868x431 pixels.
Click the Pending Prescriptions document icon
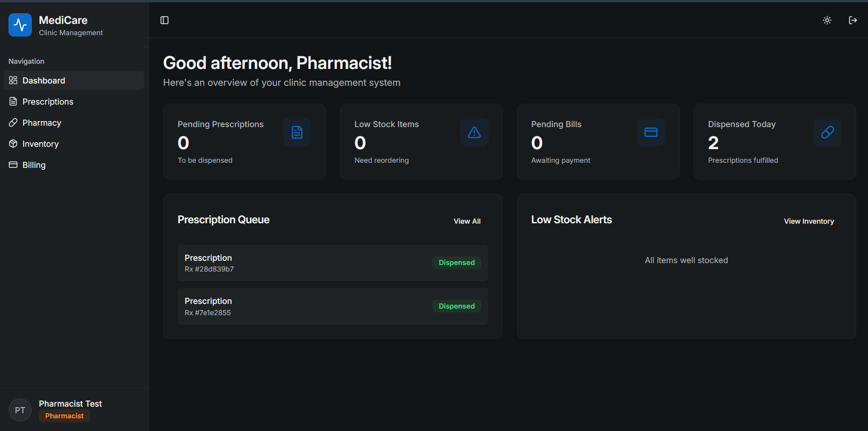click(297, 132)
